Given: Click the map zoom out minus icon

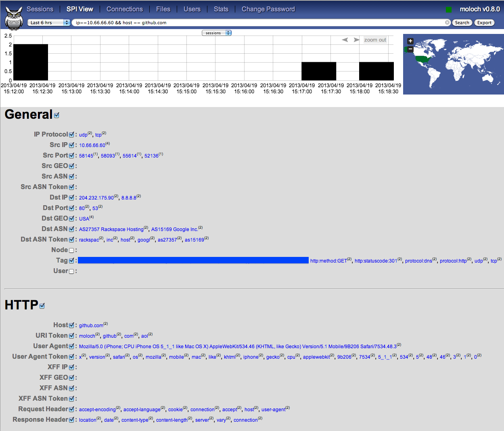Looking at the screenshot, I should coord(410,49).
